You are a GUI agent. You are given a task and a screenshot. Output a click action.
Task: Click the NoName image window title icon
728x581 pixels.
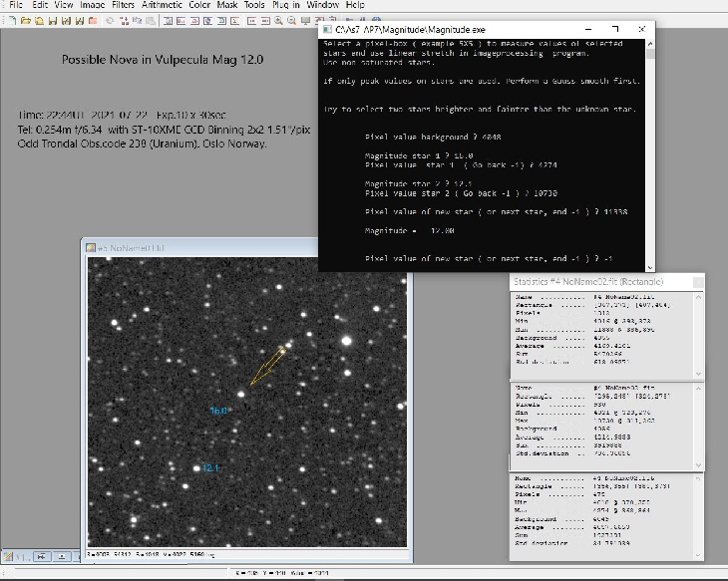click(89, 247)
